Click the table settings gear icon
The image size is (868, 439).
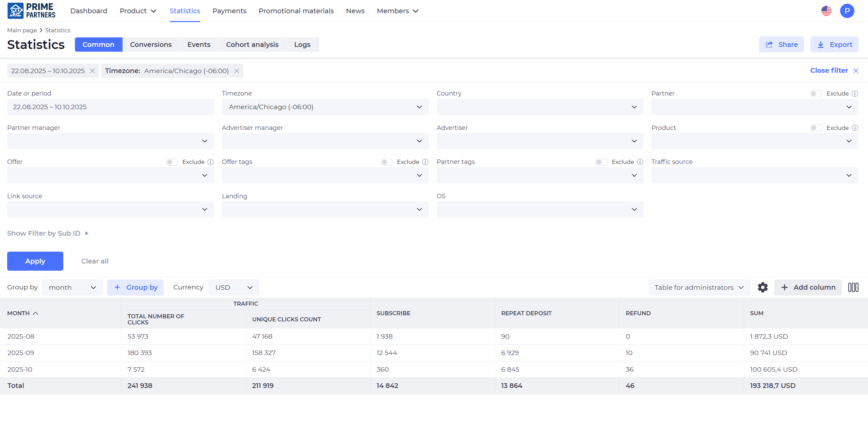tap(762, 287)
